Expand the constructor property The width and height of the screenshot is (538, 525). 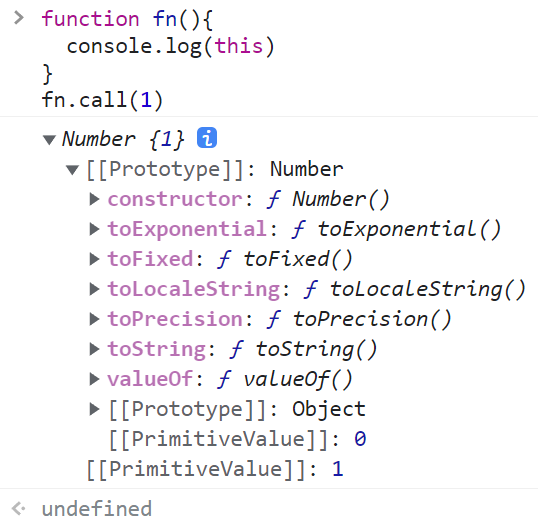point(94,199)
